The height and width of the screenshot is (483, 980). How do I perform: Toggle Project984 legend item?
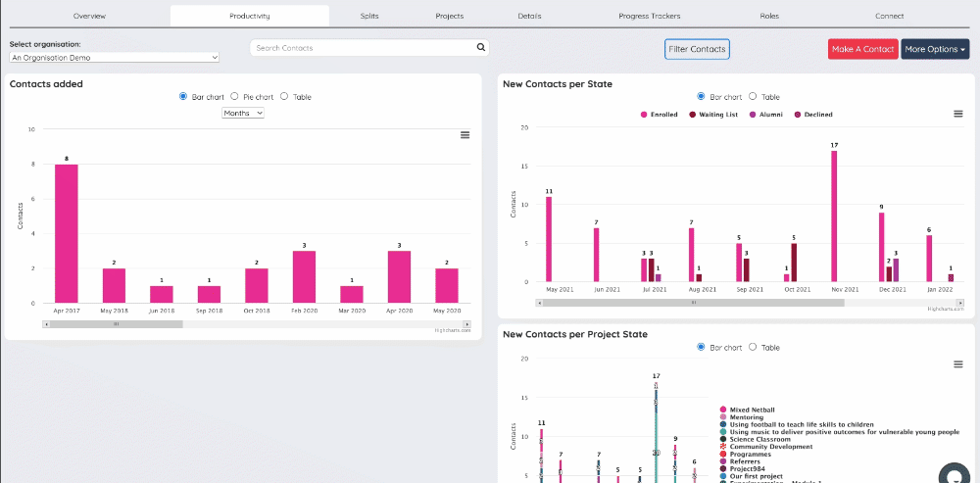742,468
